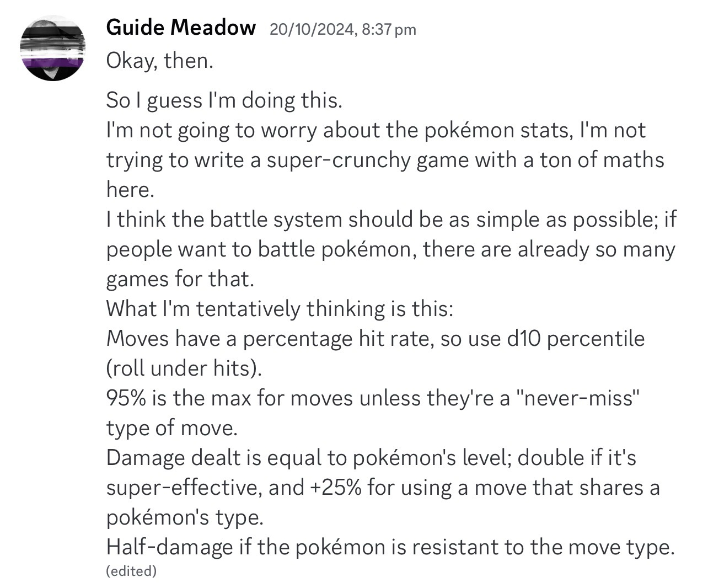
Task: Click the "Okay, then." message line
Action: click(x=159, y=61)
